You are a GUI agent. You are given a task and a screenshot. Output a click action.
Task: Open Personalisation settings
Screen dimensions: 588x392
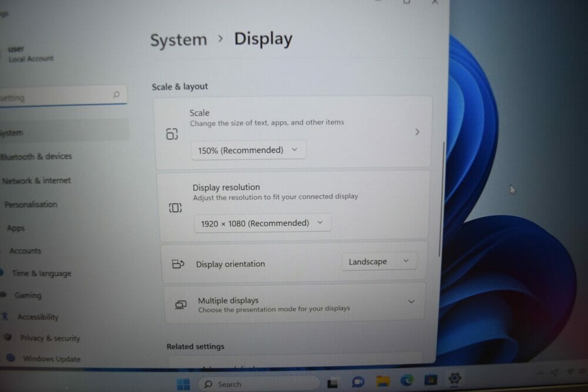tap(31, 205)
